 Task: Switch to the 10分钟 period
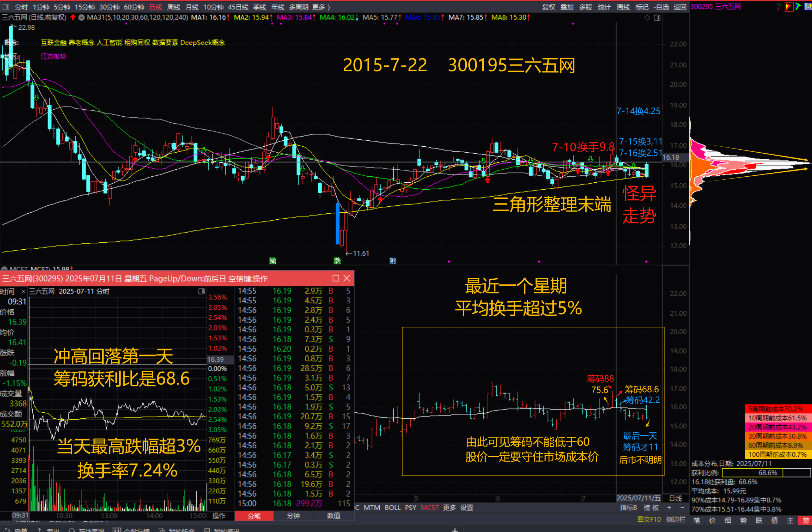[x=213, y=7]
